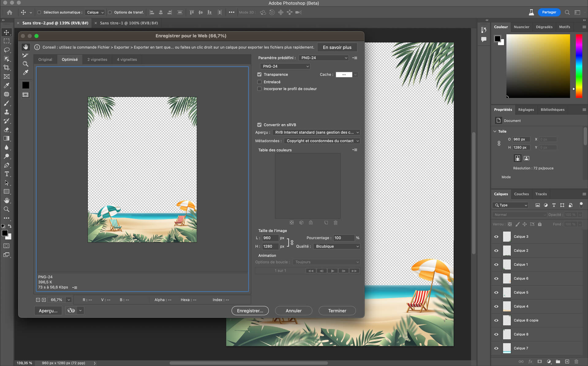
Task: Select the Type tool in main toolbar
Action: [6, 174]
